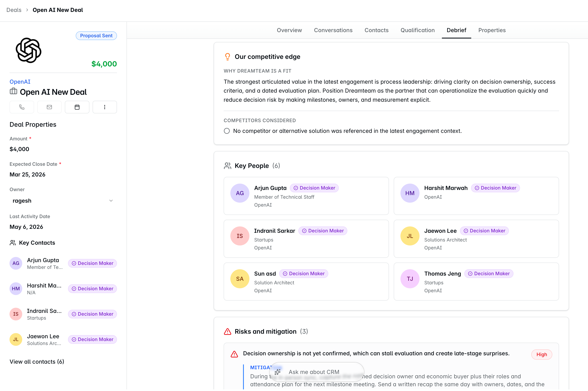The width and height of the screenshot is (588, 391).
Task: Click the Risks and mitigation warning icon
Action: tap(227, 331)
